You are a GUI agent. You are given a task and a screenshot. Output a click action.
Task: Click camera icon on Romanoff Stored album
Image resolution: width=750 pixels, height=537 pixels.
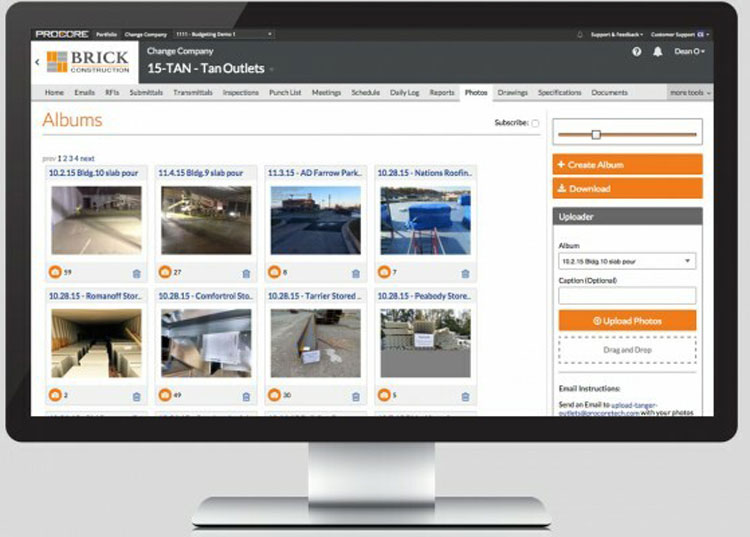coord(55,395)
